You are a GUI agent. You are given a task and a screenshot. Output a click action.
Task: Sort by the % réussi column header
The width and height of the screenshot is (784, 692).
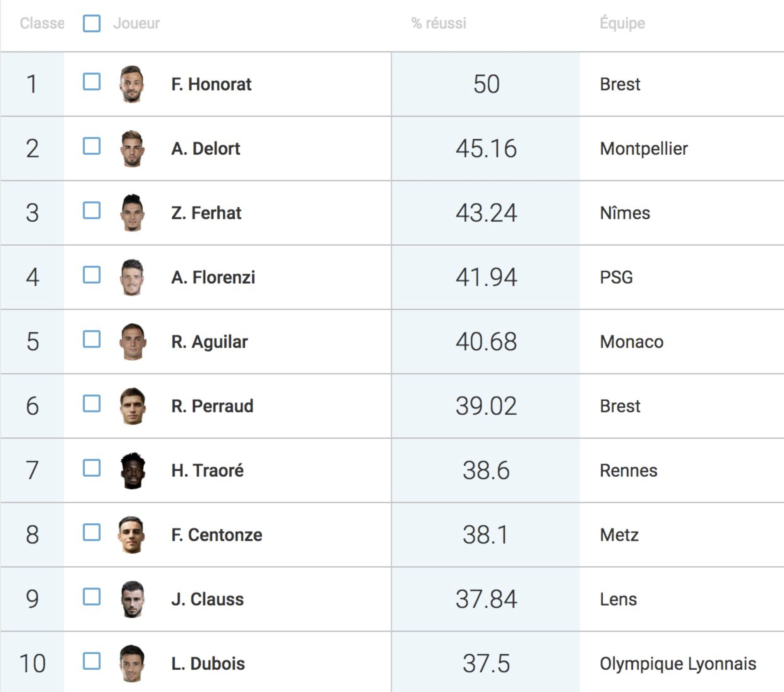[439, 23]
